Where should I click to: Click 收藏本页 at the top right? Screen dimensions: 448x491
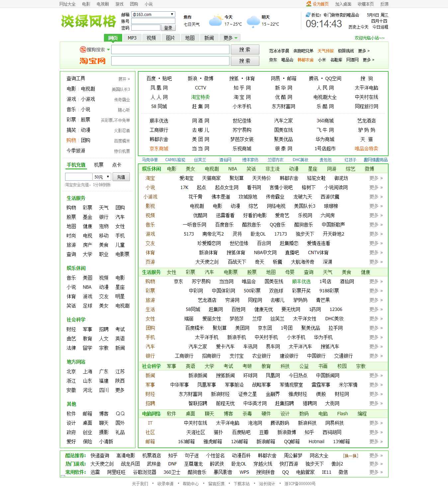[x=366, y=4]
